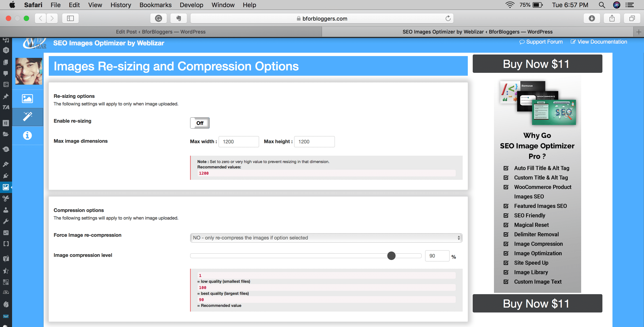Open the Develop menu
Image resolution: width=644 pixels, height=327 pixels.
(191, 5)
